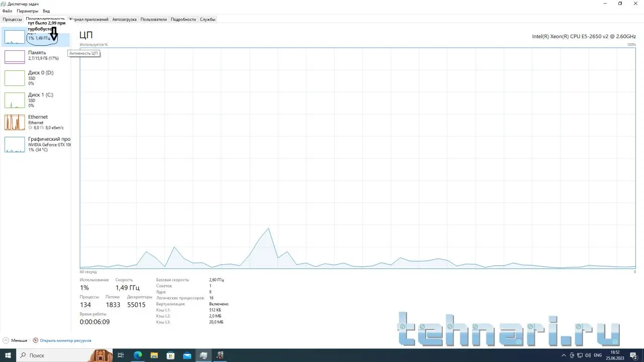
Task: Open the clock showing 18:52
Action: (x=615, y=355)
